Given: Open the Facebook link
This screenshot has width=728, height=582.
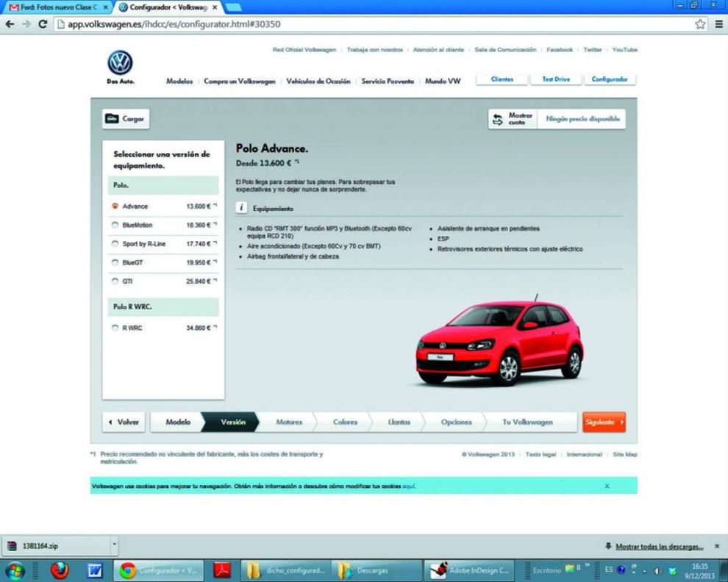Looking at the screenshot, I should pos(560,50).
